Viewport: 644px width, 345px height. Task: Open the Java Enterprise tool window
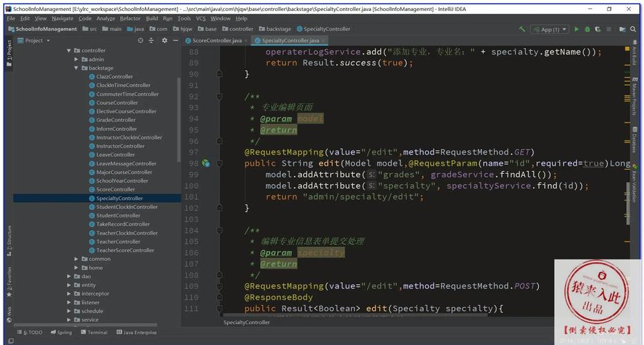click(137, 333)
